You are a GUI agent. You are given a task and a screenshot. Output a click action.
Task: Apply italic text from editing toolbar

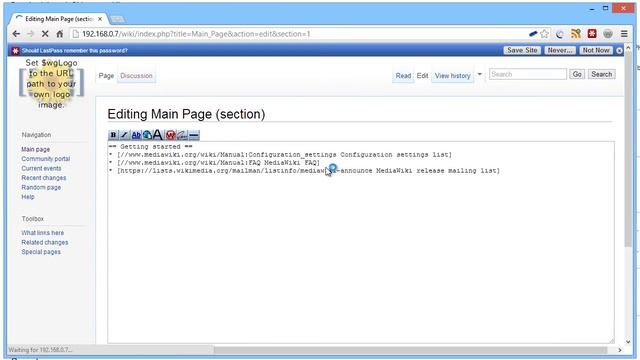124,135
